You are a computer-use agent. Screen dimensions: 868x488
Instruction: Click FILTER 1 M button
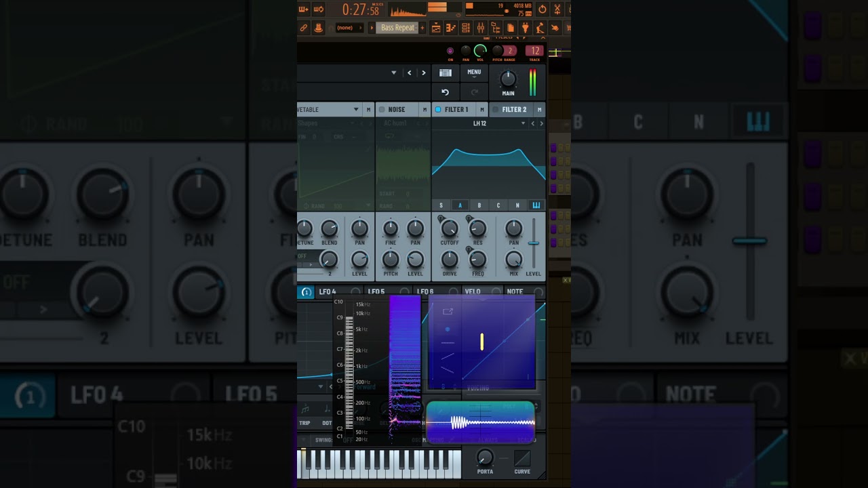point(482,110)
